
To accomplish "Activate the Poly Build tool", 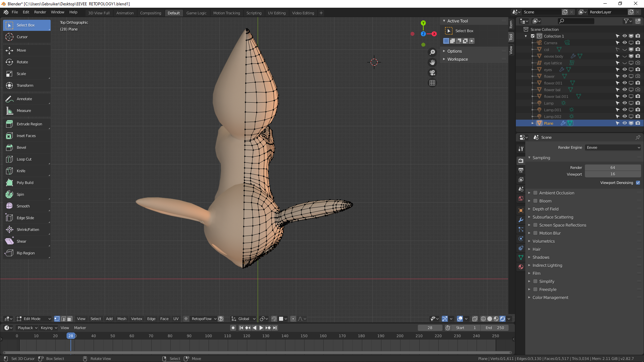I will click(25, 183).
